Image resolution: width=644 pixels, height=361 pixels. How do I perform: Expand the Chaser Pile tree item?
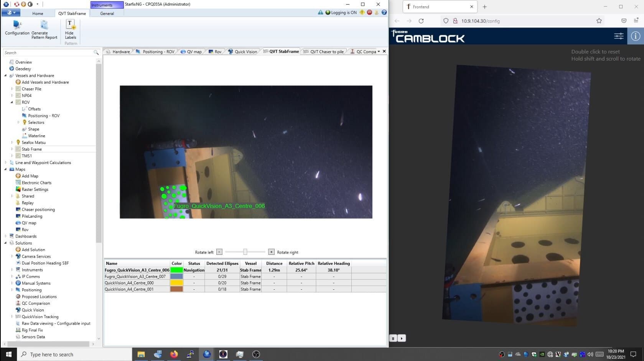point(12,89)
